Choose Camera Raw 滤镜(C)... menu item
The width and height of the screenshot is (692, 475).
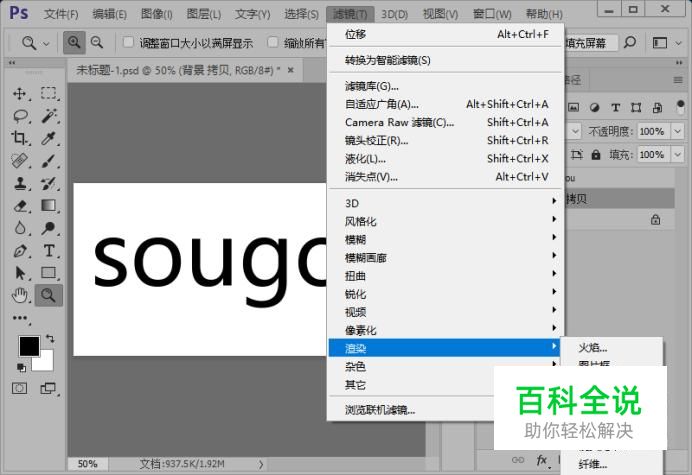(x=446, y=122)
